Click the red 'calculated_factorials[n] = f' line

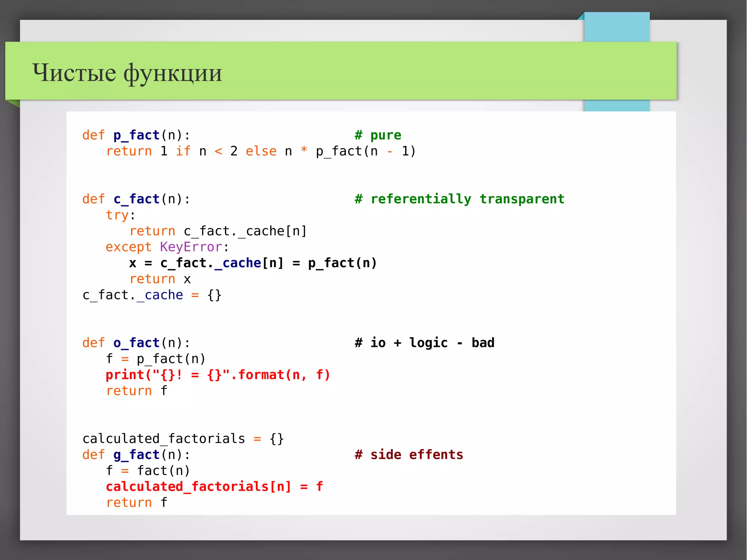tap(214, 487)
